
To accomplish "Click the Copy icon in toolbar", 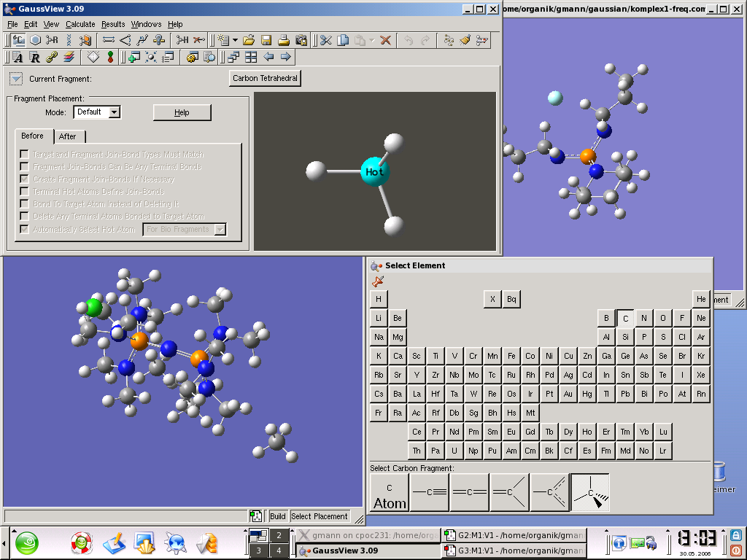I will click(343, 41).
